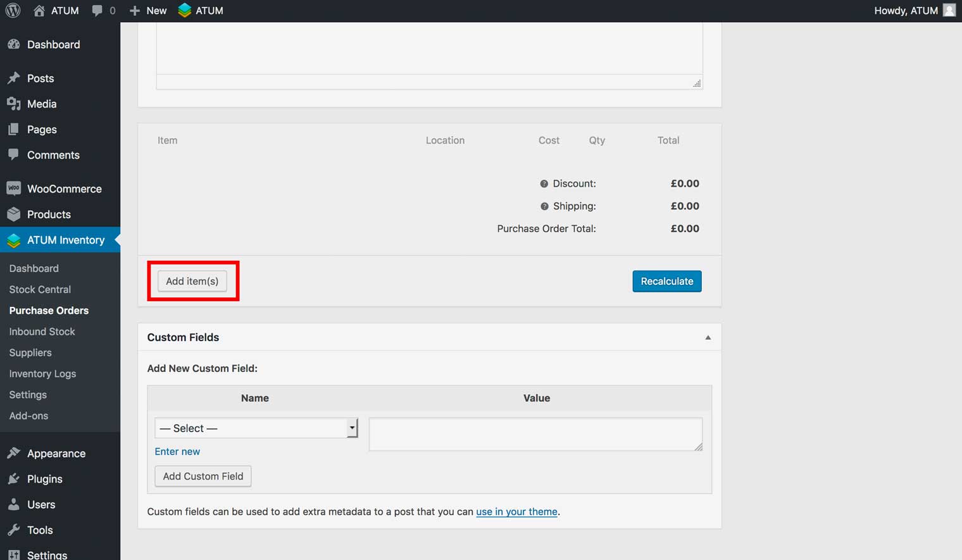Click the WordPress logo icon
962x560 pixels.
13,11
